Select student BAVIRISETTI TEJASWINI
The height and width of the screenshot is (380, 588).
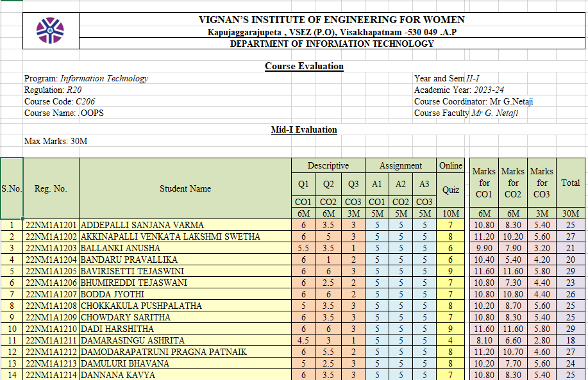pyautogui.click(x=185, y=271)
